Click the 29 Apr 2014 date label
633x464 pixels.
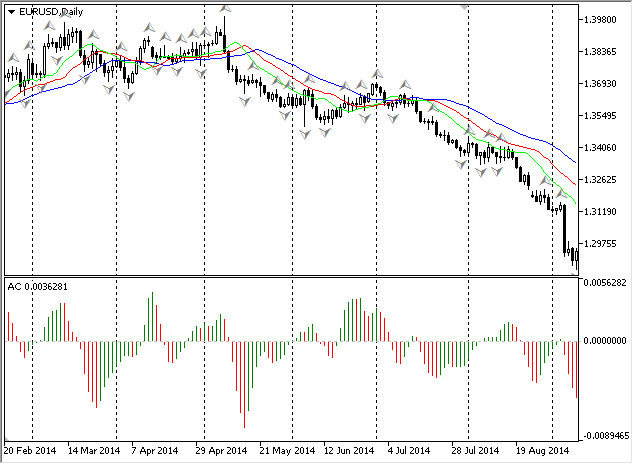click(x=221, y=451)
